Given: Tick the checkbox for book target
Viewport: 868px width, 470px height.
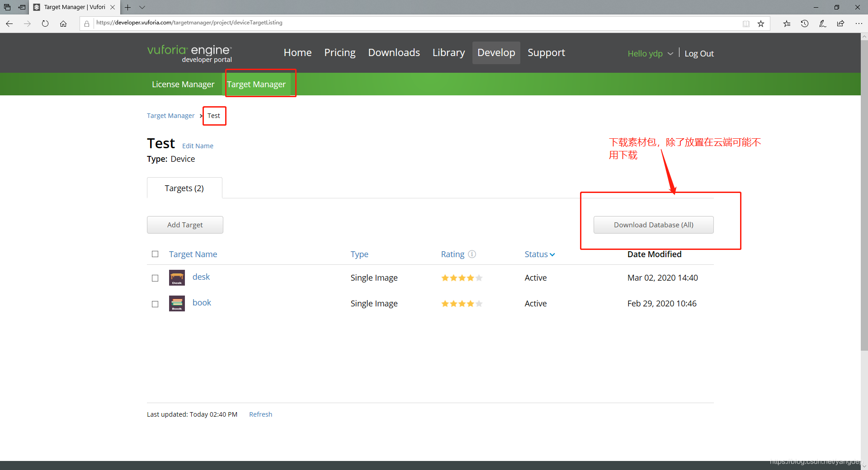Looking at the screenshot, I should click(x=155, y=304).
